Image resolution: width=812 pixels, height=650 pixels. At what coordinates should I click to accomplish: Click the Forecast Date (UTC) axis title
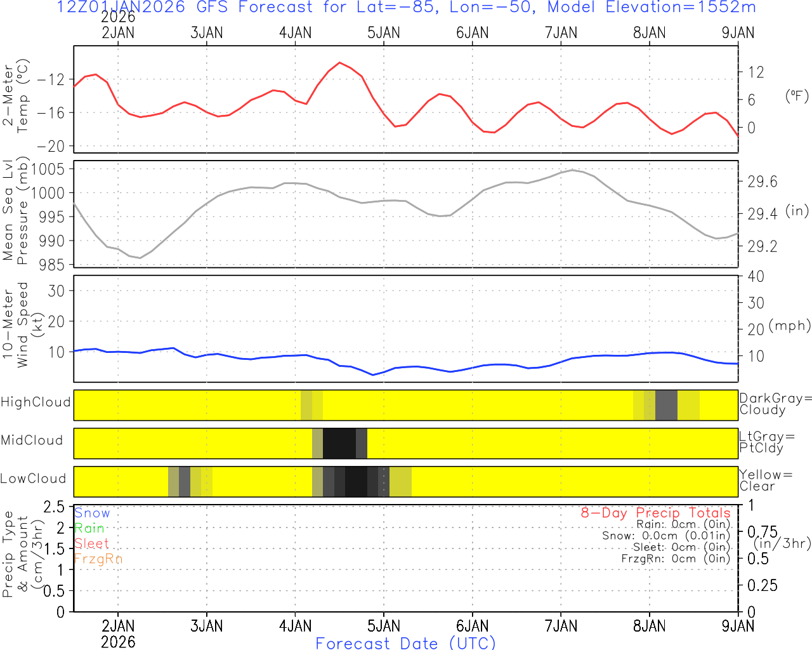pyautogui.click(x=405, y=643)
